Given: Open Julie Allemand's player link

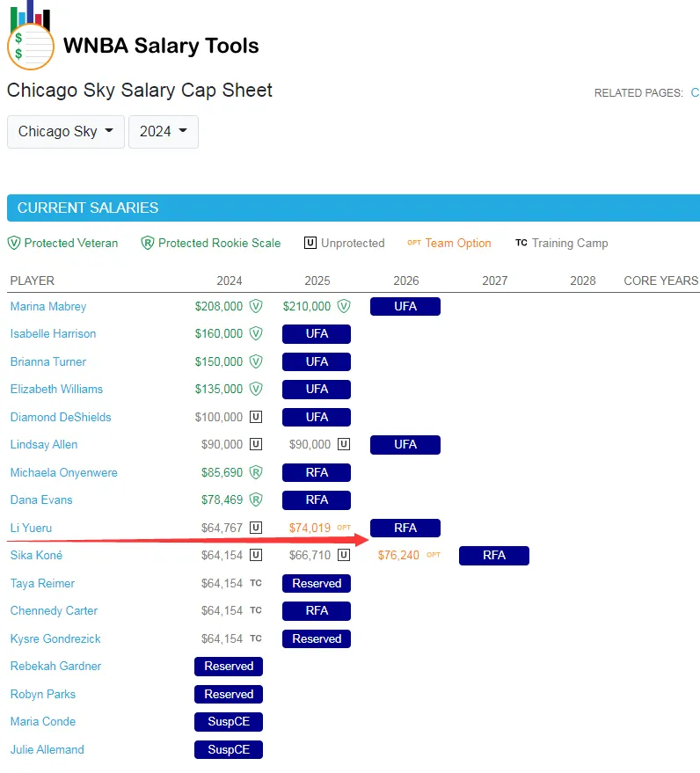Looking at the screenshot, I should click(47, 749).
